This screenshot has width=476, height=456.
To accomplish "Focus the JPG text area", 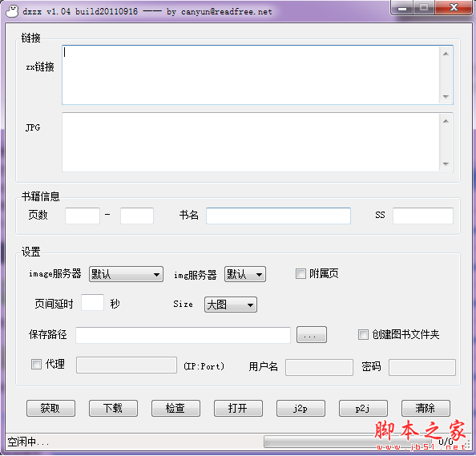I will point(251,143).
